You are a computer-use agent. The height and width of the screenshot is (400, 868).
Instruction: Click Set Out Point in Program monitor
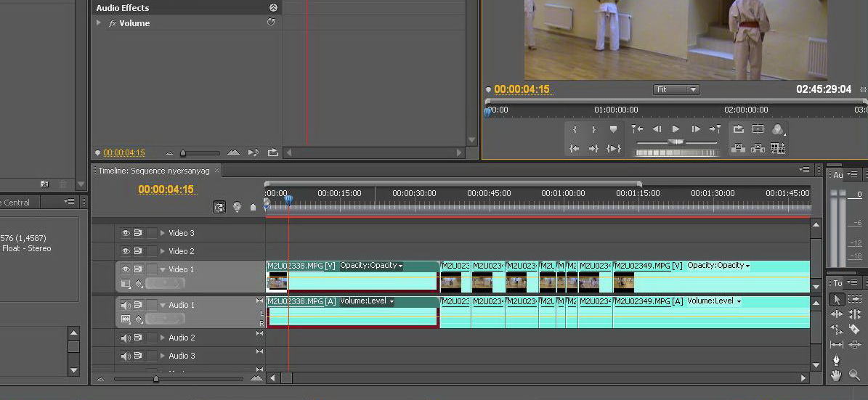tap(593, 129)
